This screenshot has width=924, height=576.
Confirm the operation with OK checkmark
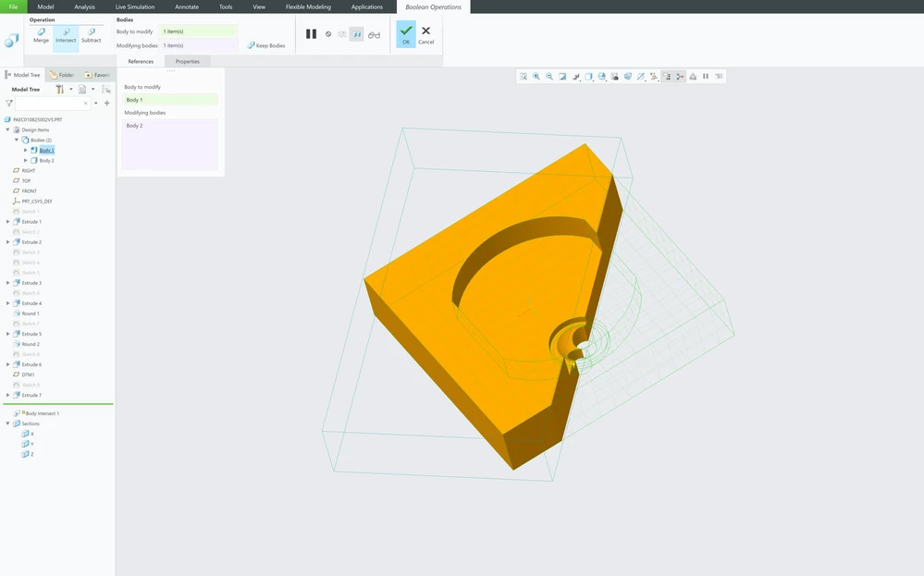click(x=406, y=34)
